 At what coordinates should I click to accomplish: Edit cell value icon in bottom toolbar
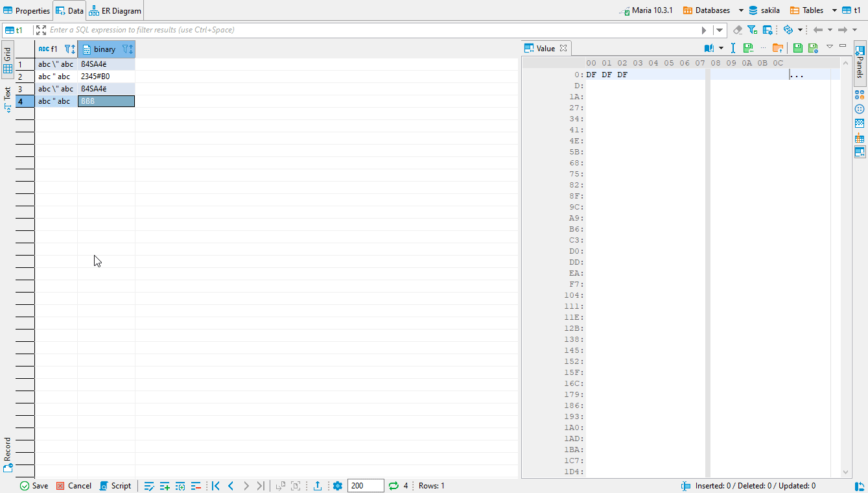coord(149,486)
